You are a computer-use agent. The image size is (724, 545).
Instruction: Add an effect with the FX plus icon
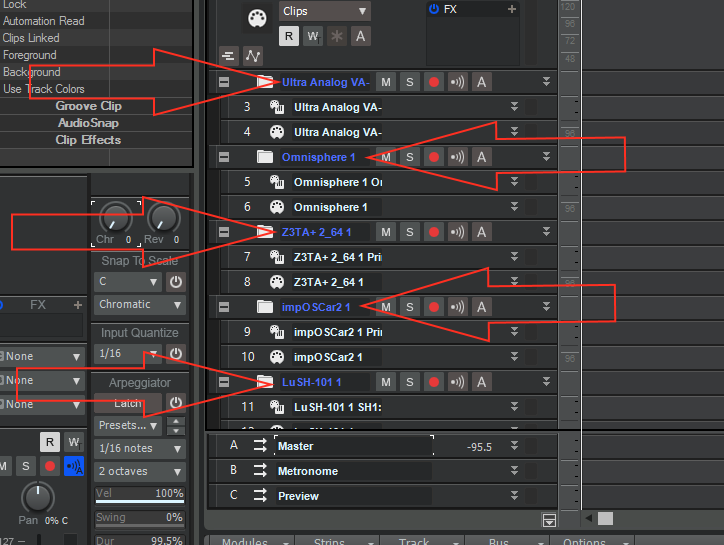[x=512, y=9]
